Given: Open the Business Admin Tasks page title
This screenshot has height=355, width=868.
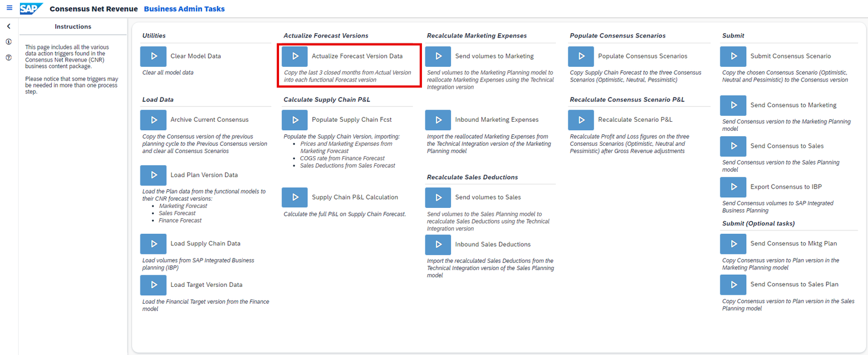Looking at the screenshot, I should [x=184, y=9].
